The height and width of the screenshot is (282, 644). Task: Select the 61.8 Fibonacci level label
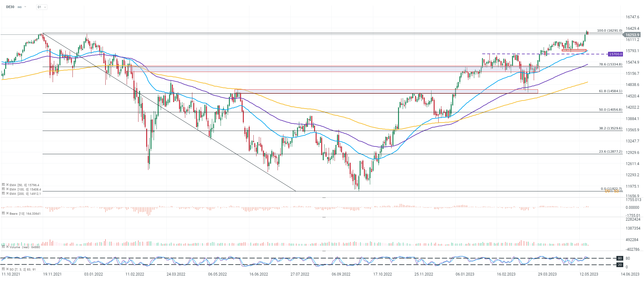610,91
